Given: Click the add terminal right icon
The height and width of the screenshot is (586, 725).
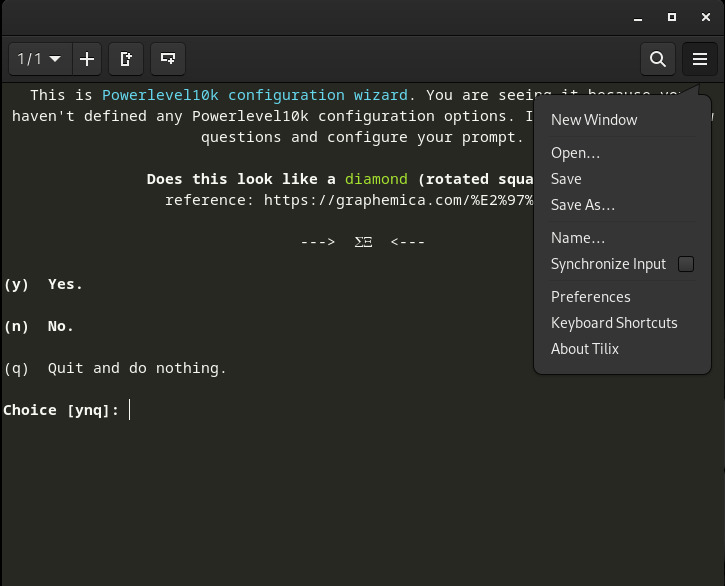Looking at the screenshot, I should (126, 59).
